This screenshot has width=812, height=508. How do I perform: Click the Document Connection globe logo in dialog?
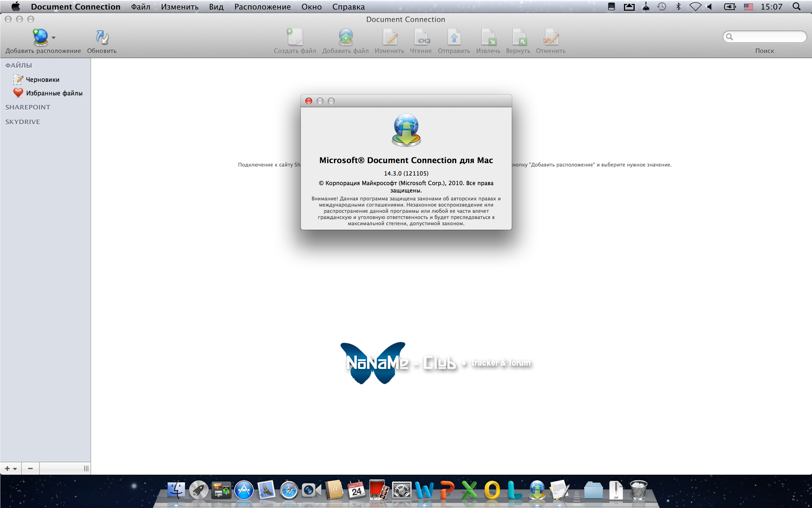[x=406, y=130]
